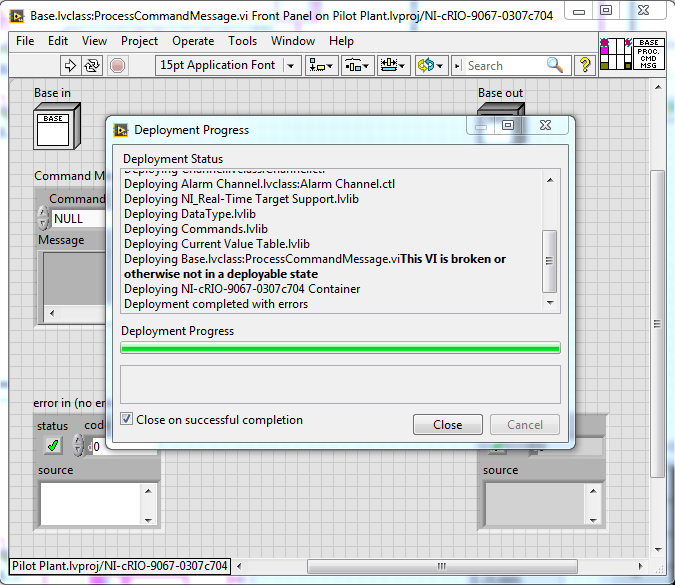Open the Resize Objects tool
Image resolution: width=675 pixels, height=585 pixels.
pyautogui.click(x=393, y=66)
